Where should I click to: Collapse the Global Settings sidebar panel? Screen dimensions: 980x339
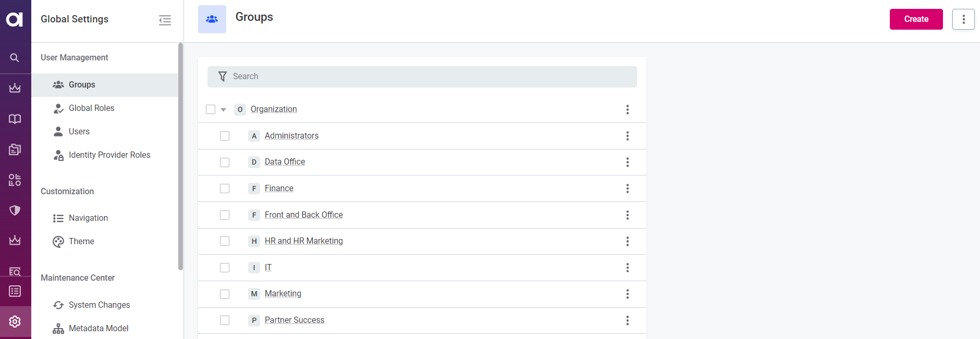pos(165,20)
